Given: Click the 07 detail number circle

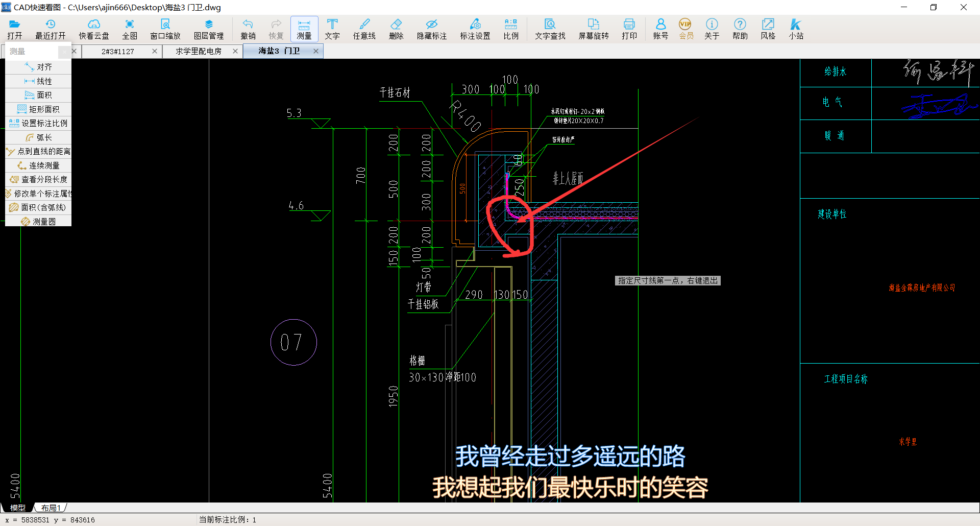Looking at the screenshot, I should pos(293,342).
